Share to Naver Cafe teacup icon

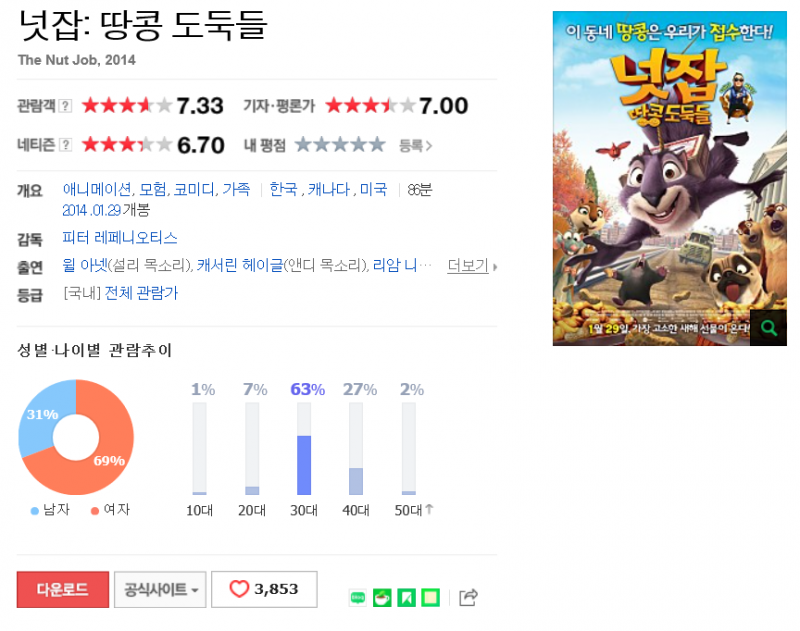[382, 597]
